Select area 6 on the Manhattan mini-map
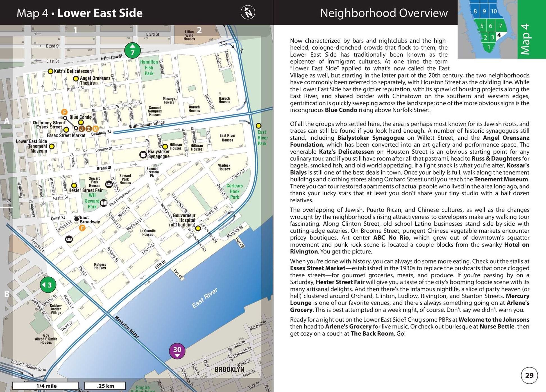 (490, 26)
